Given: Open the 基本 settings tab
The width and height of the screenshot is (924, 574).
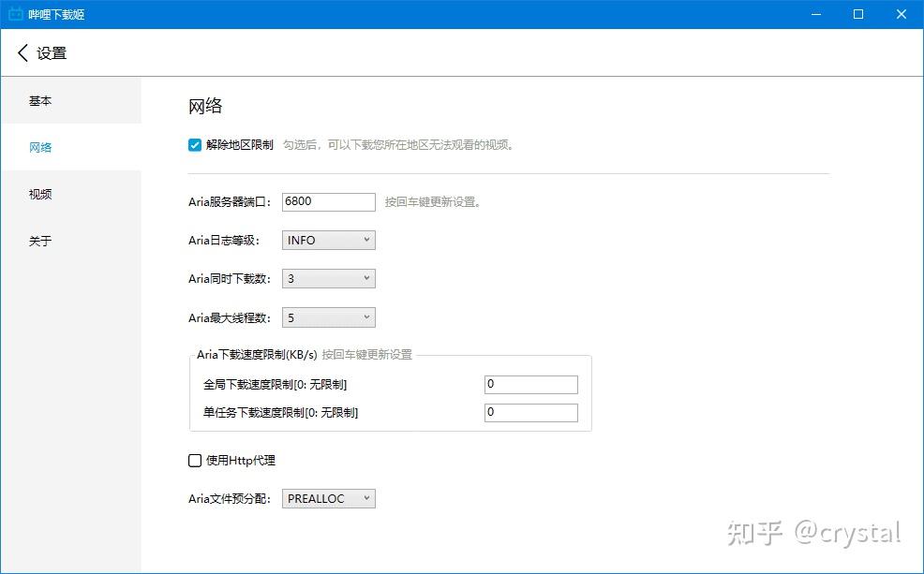Looking at the screenshot, I should coord(70,101).
